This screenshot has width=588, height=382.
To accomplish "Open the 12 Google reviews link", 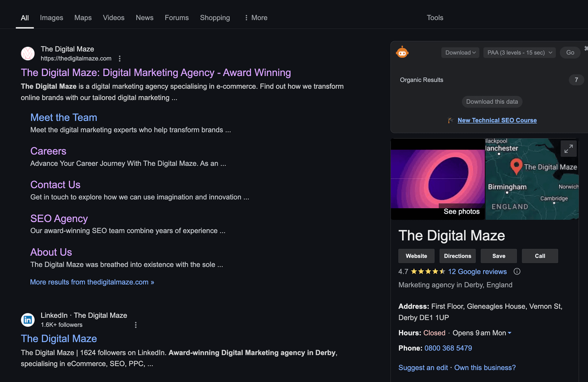I will coord(477,272).
